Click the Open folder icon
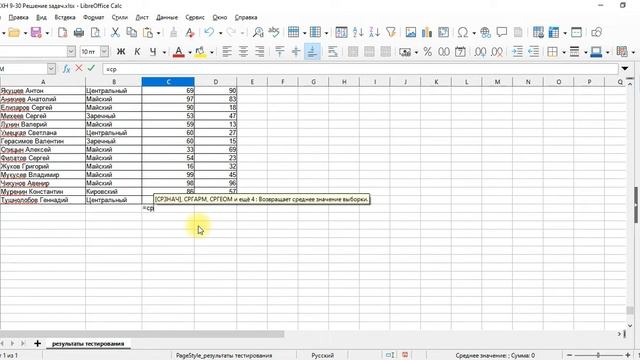Image resolution: width=640 pixels, height=360 pixels. (x=14, y=32)
